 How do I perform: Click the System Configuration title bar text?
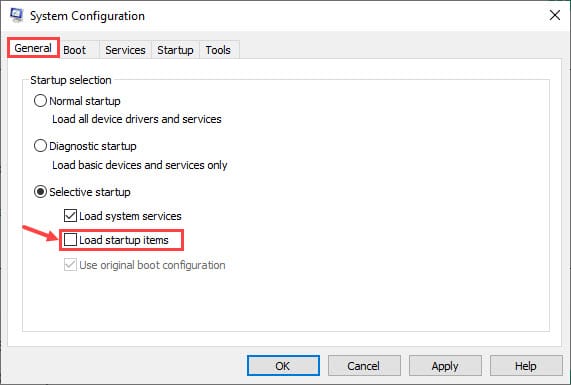coord(87,16)
